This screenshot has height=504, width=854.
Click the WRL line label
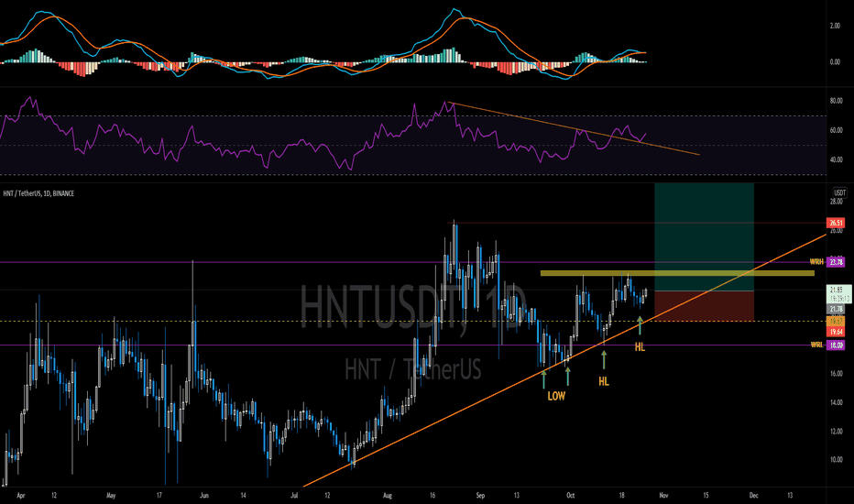tap(816, 345)
